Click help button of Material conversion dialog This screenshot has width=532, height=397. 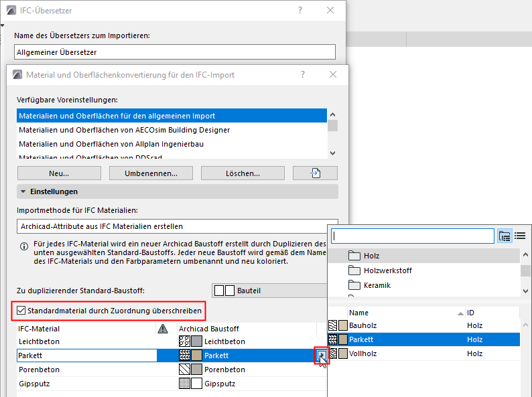click(x=303, y=74)
